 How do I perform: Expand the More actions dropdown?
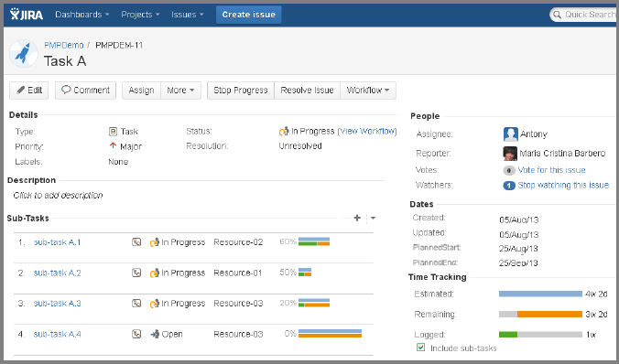tap(180, 91)
